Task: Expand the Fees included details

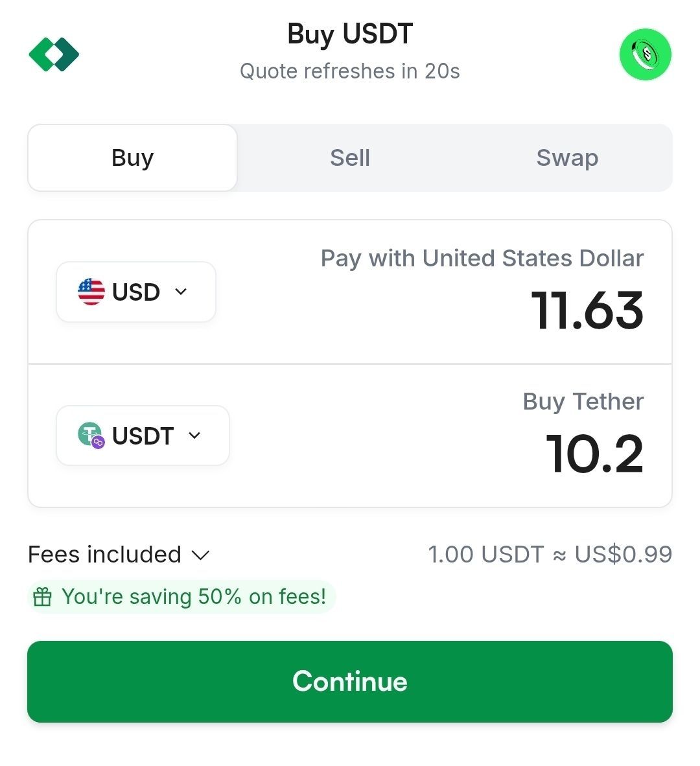Action: click(x=119, y=555)
